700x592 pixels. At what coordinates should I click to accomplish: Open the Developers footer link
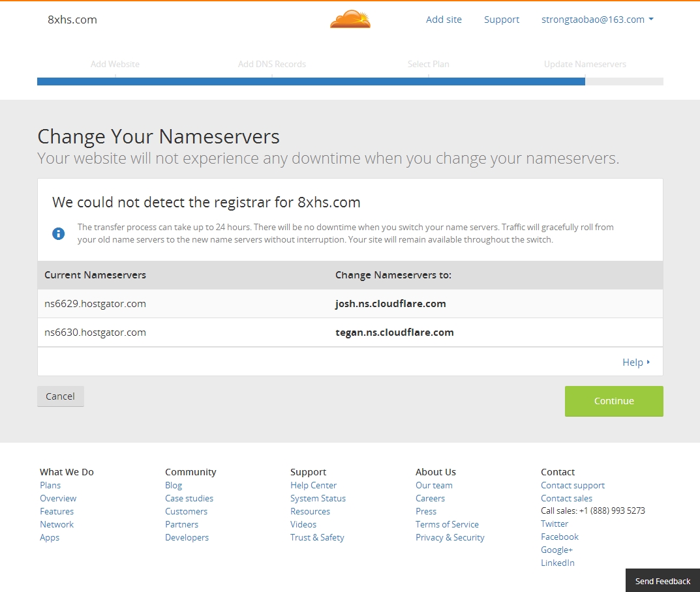(187, 537)
